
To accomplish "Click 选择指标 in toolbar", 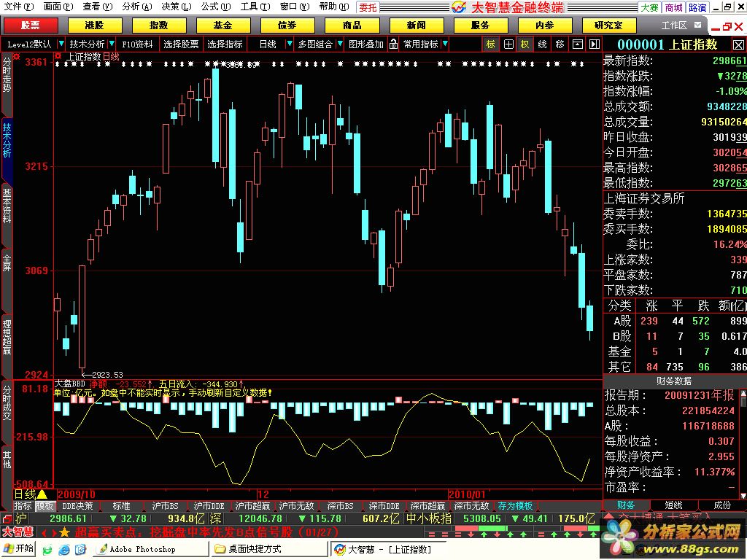I will (x=225, y=44).
